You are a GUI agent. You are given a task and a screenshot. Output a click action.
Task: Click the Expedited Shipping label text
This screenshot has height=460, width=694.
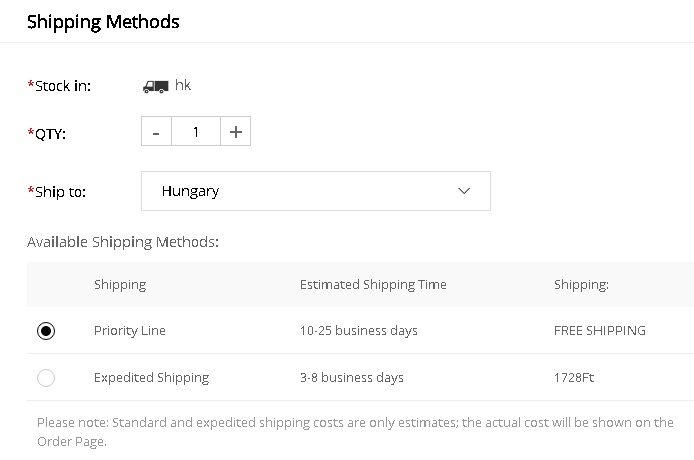click(151, 378)
